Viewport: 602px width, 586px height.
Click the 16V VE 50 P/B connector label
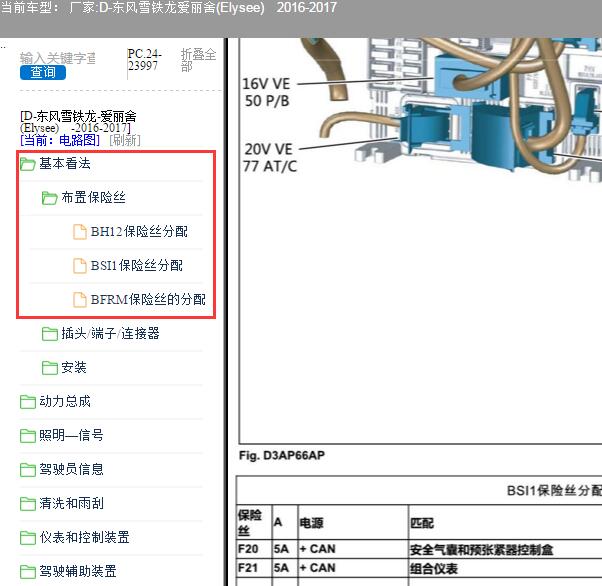266,92
